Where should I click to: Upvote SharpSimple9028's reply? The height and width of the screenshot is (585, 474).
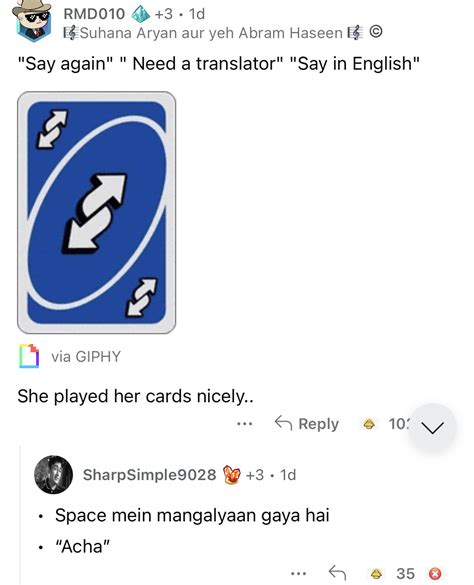[x=377, y=573]
